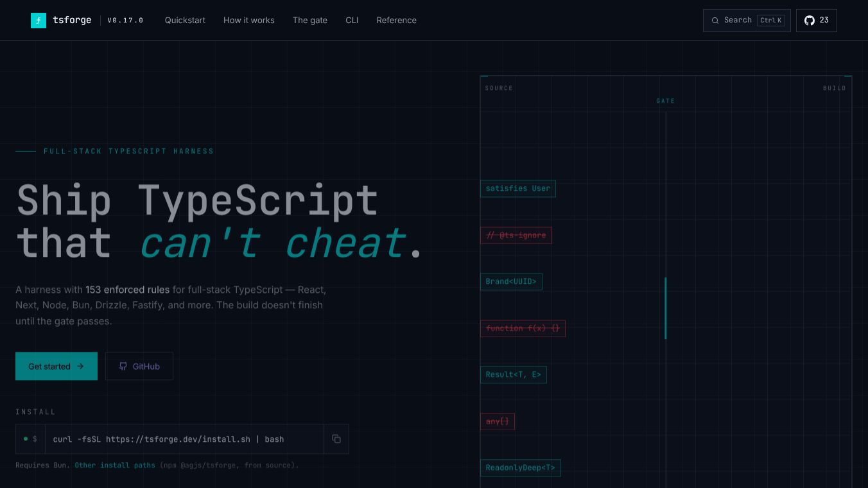Viewport: 868px width, 488px height.
Task: Navigate to the CLI section
Action: 352,21
